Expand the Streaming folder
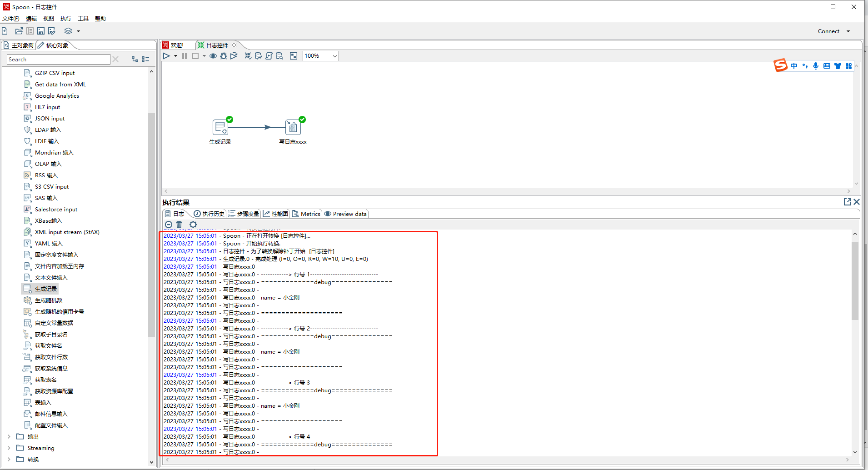868x470 pixels. pos(9,448)
